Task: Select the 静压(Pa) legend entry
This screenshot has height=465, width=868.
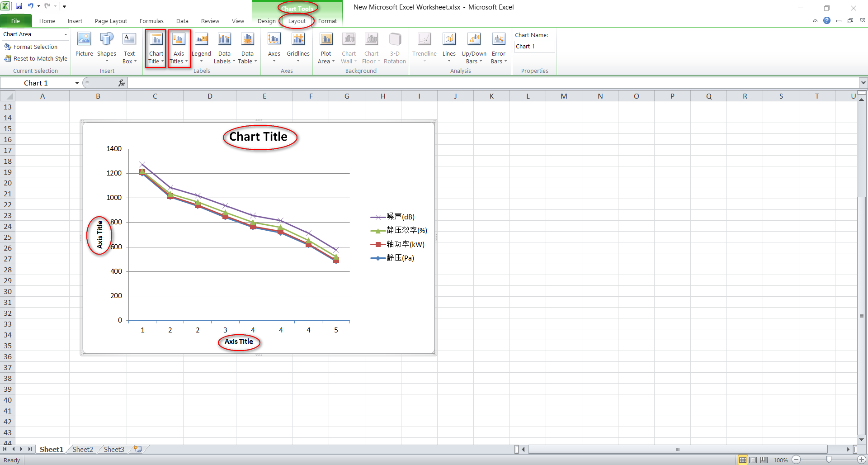Action: point(399,258)
